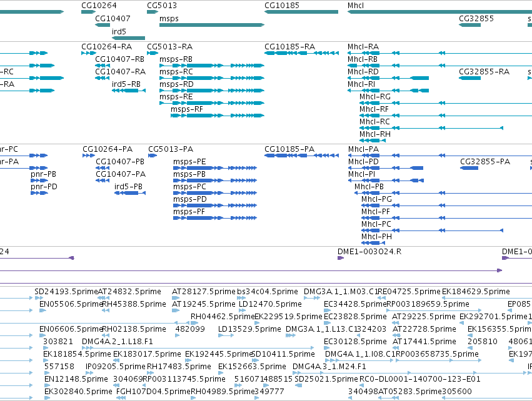Viewport: 532px width, 401px height.
Task: Select EST bs34c04.5prime label
Action: pos(268,292)
